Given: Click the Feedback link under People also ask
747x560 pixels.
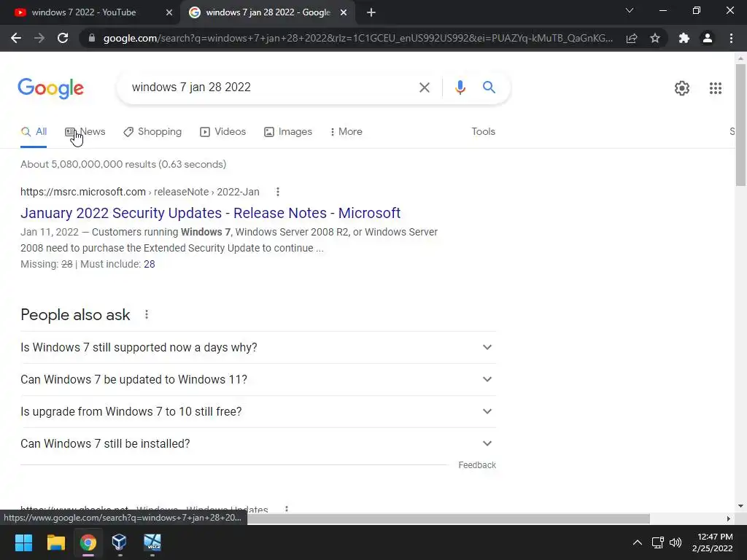Looking at the screenshot, I should pos(477,465).
